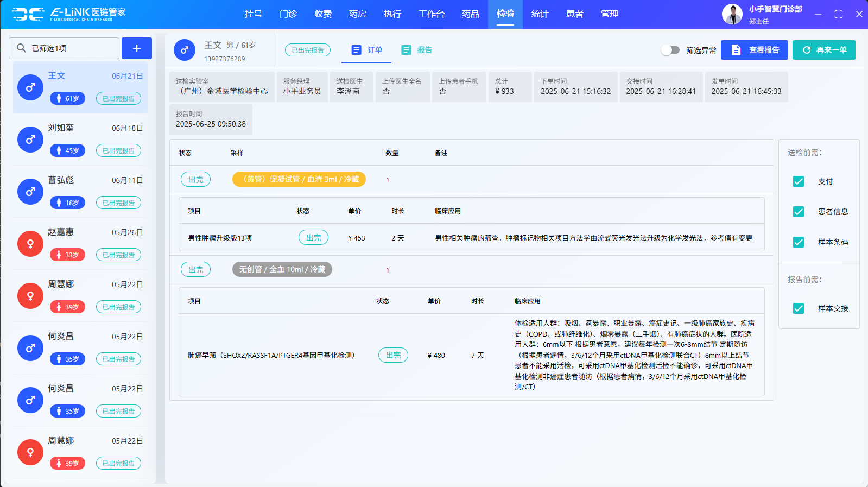This screenshot has width=868, height=487.
Task: Click the search magnifier icon in filter box
Action: coord(21,48)
